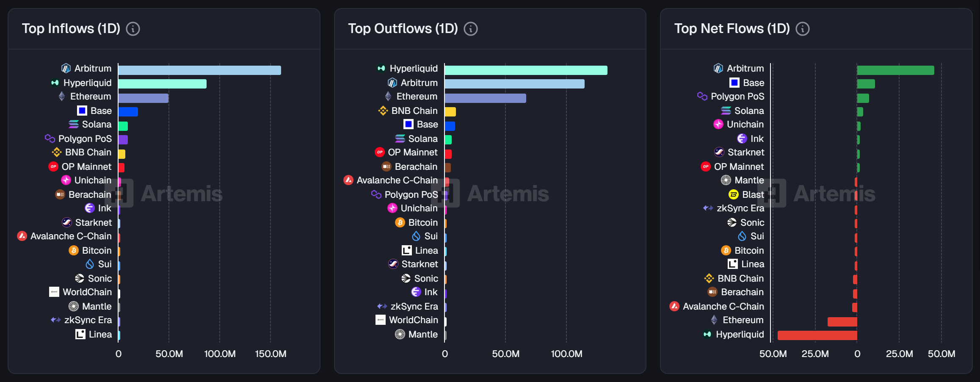This screenshot has height=382, width=980.
Task: Open the info icon next to Top Outflows (1D)
Action: point(470,29)
